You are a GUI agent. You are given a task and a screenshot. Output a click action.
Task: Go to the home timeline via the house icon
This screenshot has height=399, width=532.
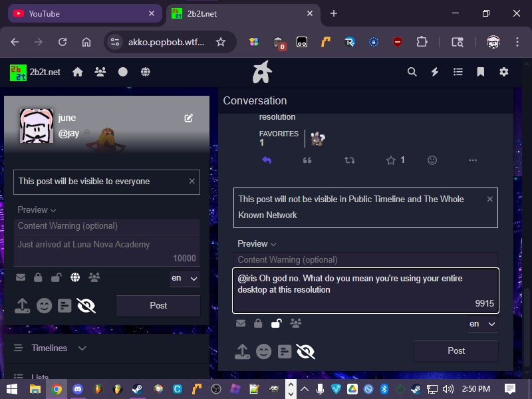pyautogui.click(x=78, y=72)
